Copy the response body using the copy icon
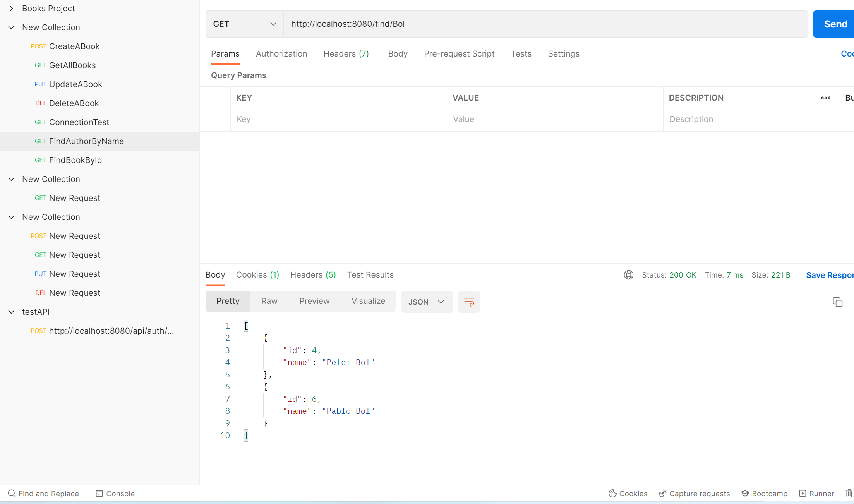Viewport: 854px width, 504px height. [x=838, y=302]
